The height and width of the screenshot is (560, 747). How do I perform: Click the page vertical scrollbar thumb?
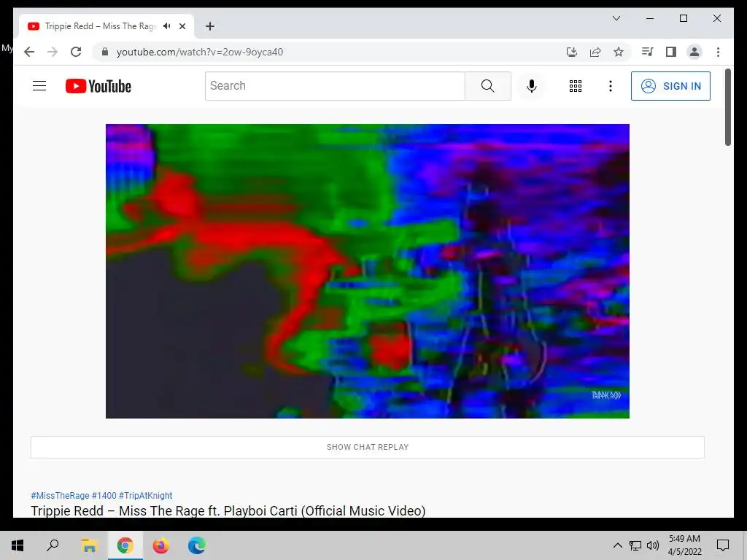tap(727, 107)
